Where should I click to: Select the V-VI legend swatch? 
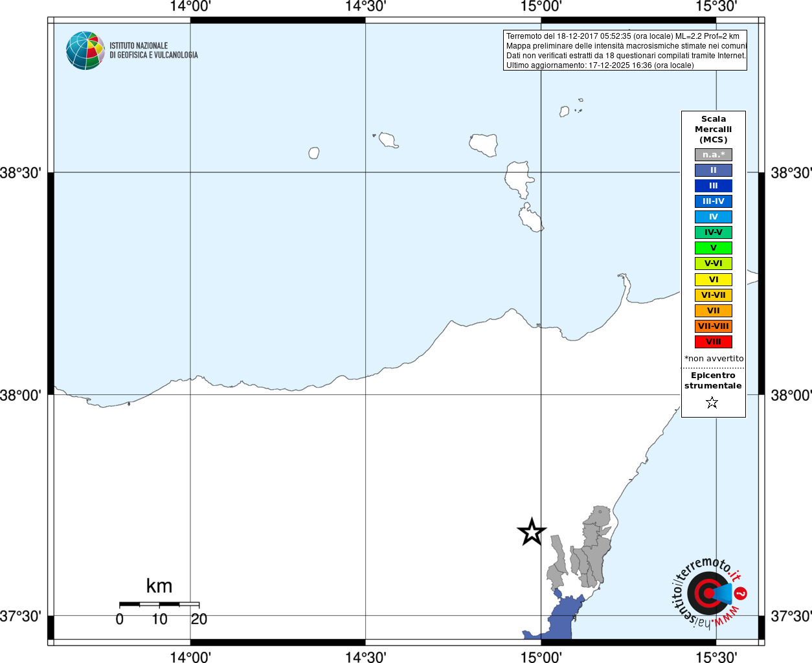point(714,264)
